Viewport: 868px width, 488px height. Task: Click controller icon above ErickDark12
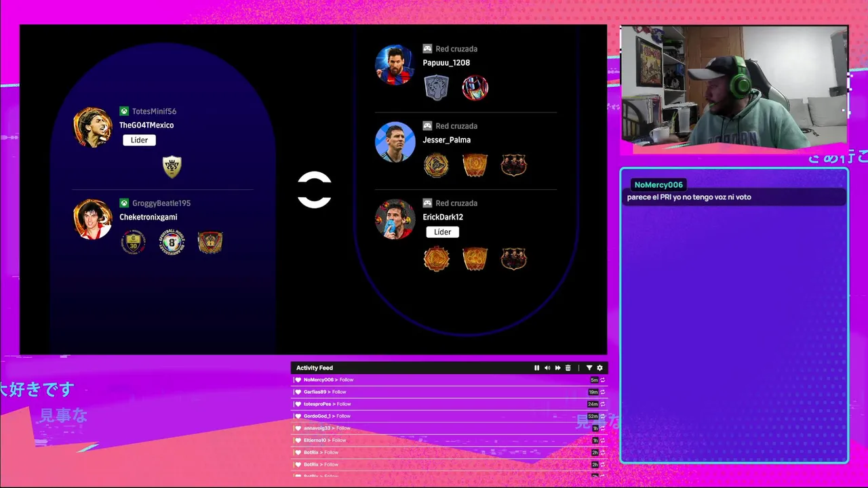[x=427, y=203]
